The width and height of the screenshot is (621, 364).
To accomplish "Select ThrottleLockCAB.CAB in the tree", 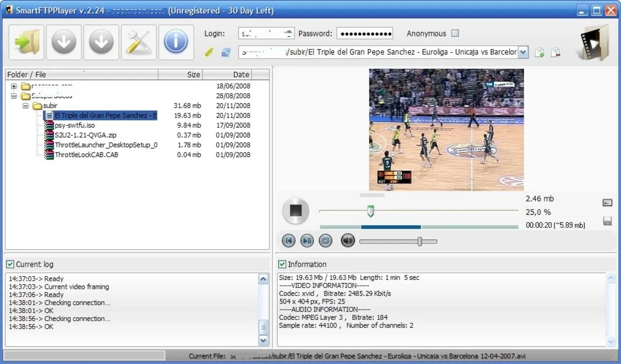I will coord(87,155).
